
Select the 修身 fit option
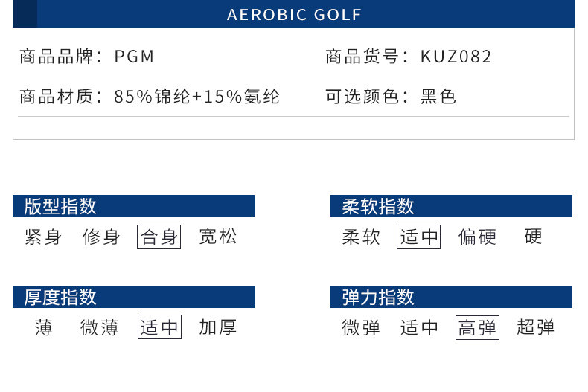click(101, 237)
